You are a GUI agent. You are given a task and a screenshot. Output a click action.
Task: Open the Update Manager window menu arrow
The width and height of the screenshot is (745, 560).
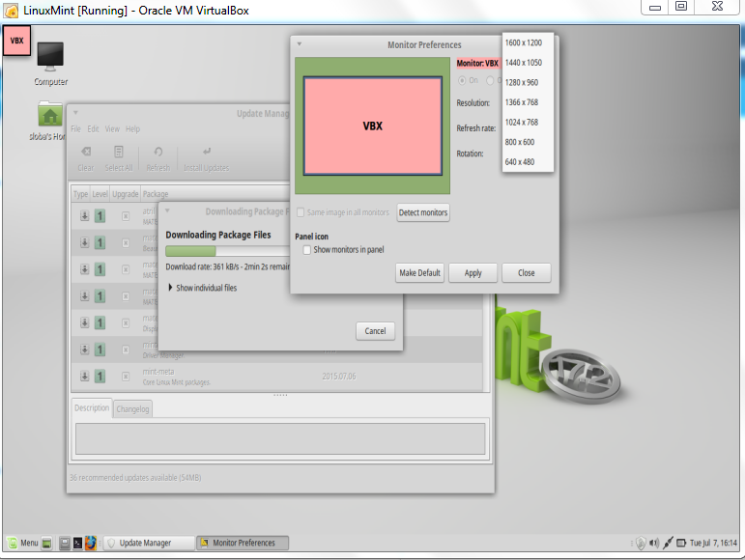click(75, 113)
